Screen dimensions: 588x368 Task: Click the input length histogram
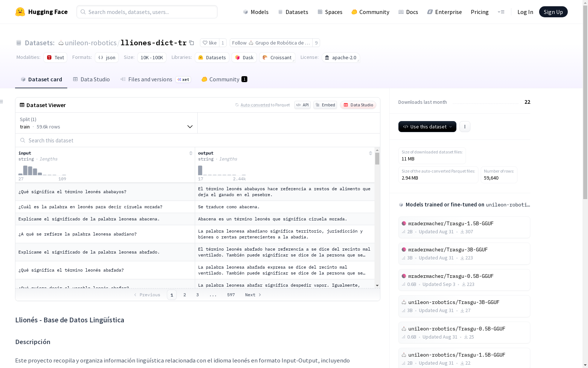tap(42, 170)
